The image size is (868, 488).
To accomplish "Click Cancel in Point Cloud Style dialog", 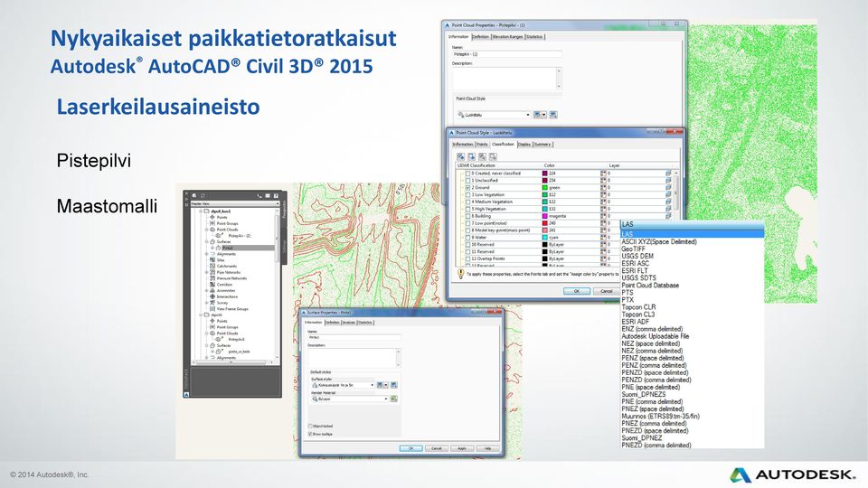I will click(x=606, y=291).
